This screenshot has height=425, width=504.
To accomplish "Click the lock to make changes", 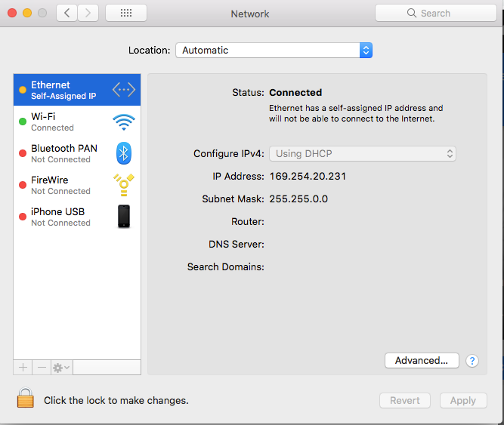I will click(x=26, y=399).
